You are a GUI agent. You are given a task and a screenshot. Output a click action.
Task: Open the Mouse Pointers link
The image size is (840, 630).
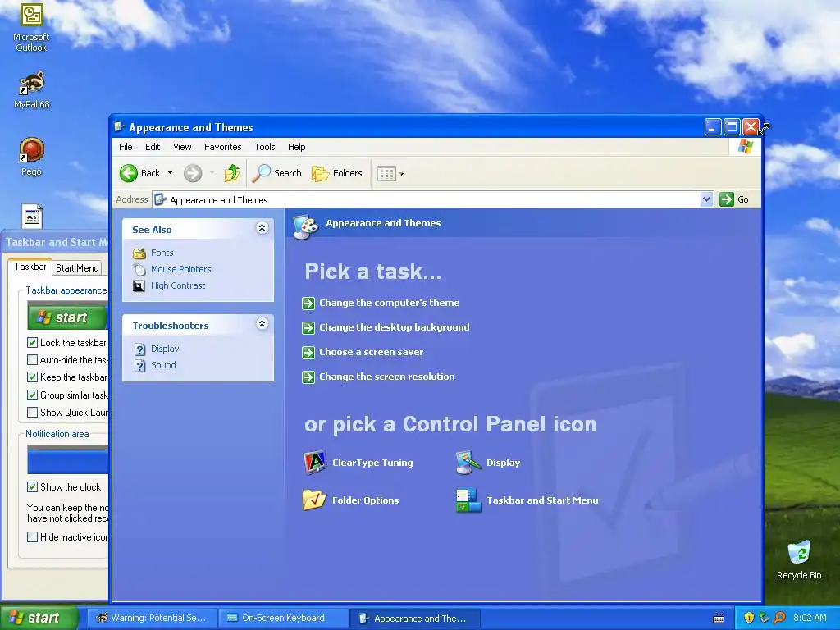point(181,269)
